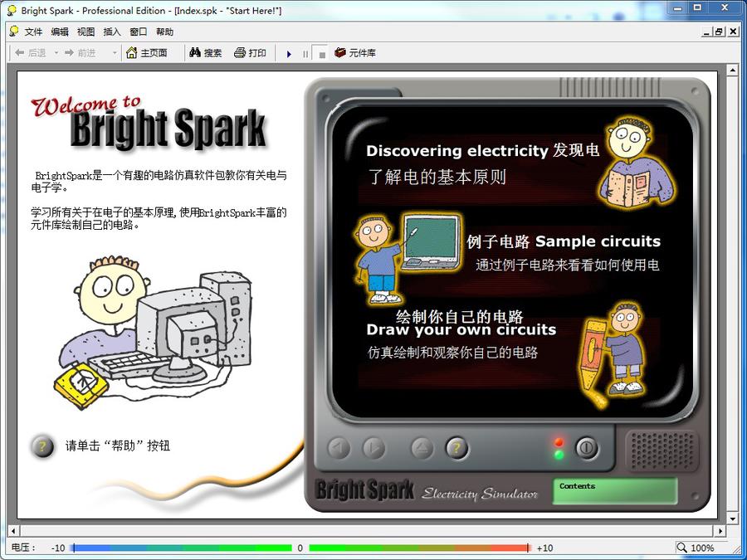This screenshot has height=560, width=747.
Task: Open the zoom 100% control
Action: point(696,548)
